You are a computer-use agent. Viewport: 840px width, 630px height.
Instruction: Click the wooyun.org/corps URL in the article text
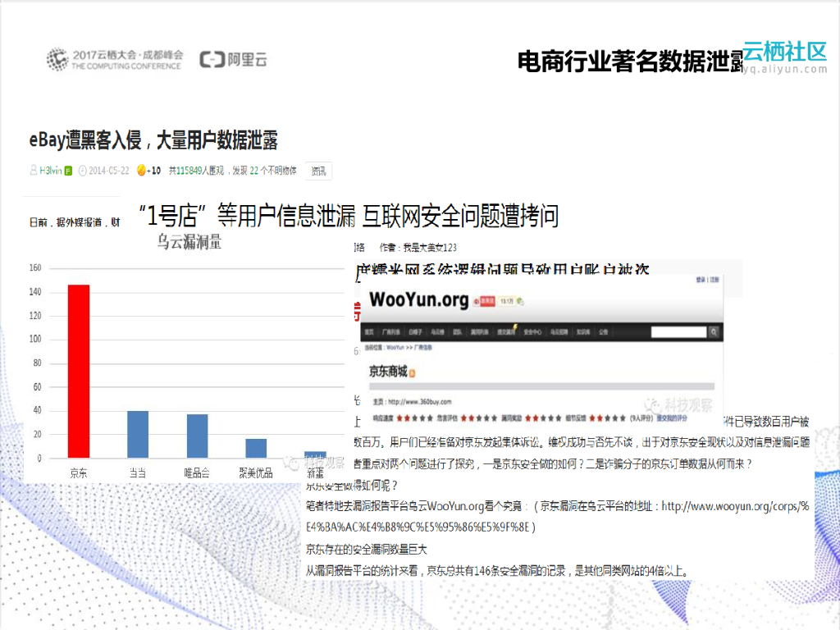pos(557,517)
